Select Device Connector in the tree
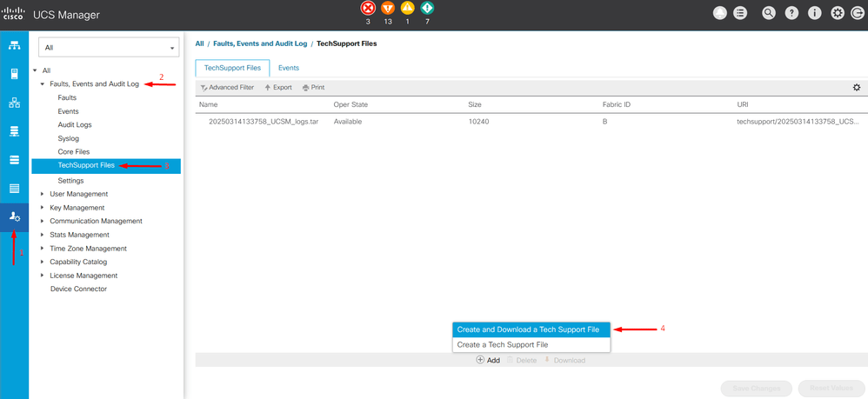This screenshot has width=868, height=399. 78,289
